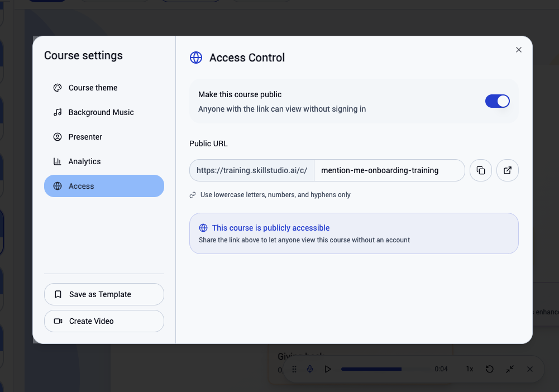Minimize the floating player with collapse icon
The height and width of the screenshot is (392, 559).
(x=510, y=369)
